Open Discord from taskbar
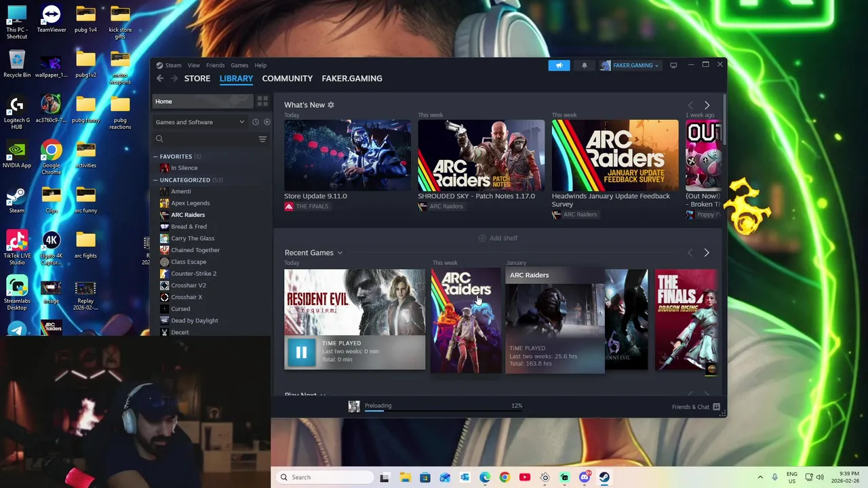This screenshot has width=868, height=488. 585,477
